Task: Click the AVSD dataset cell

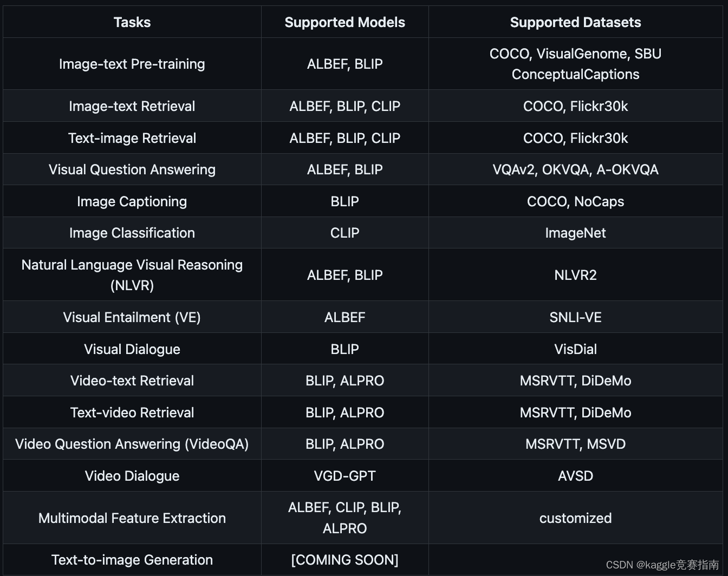Action: [x=575, y=476]
